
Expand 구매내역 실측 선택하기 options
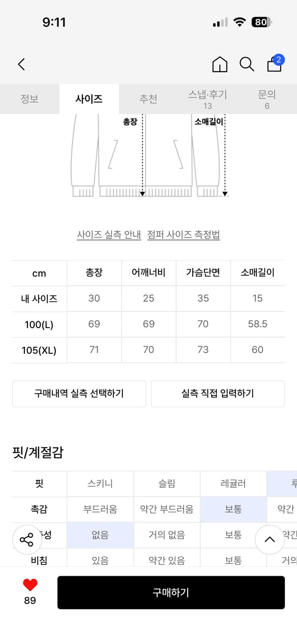(79, 394)
